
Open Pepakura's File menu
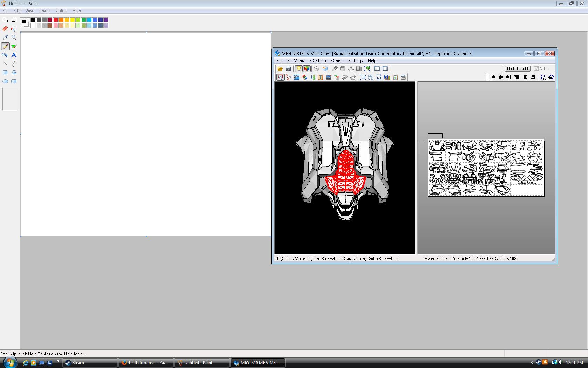click(280, 61)
